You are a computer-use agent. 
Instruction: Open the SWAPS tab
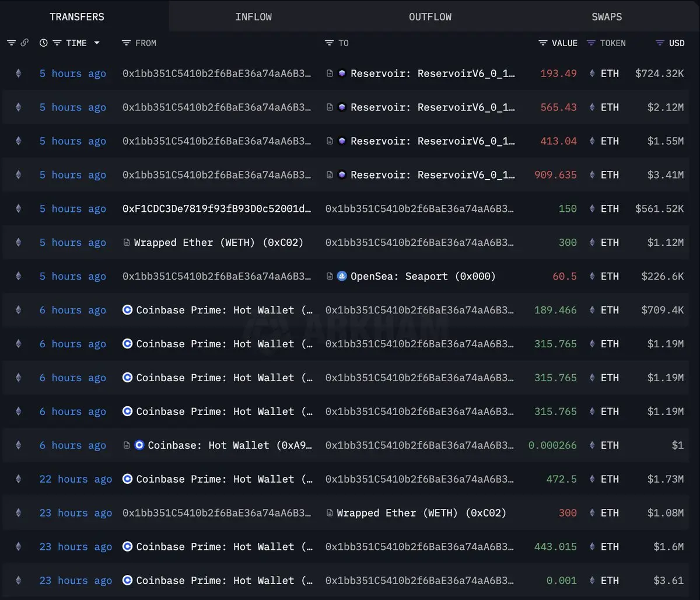click(x=607, y=16)
